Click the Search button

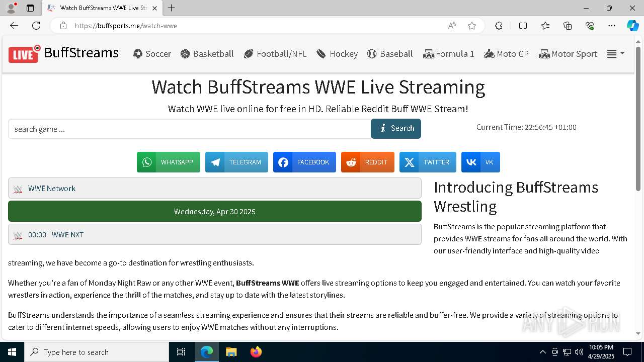396,129
